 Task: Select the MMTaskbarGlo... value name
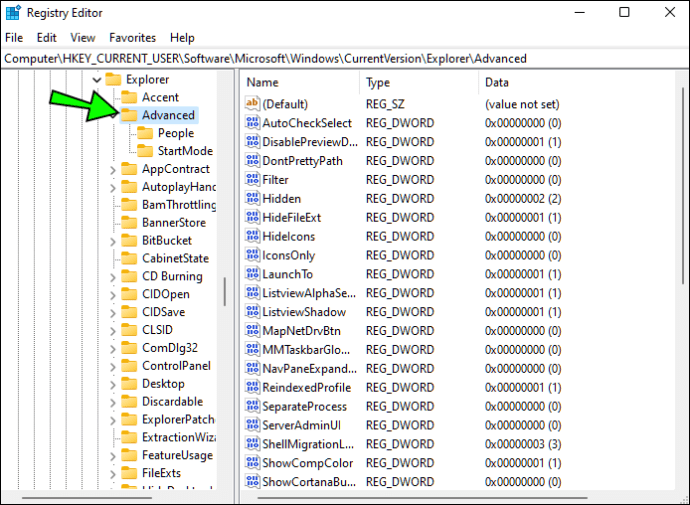306,350
